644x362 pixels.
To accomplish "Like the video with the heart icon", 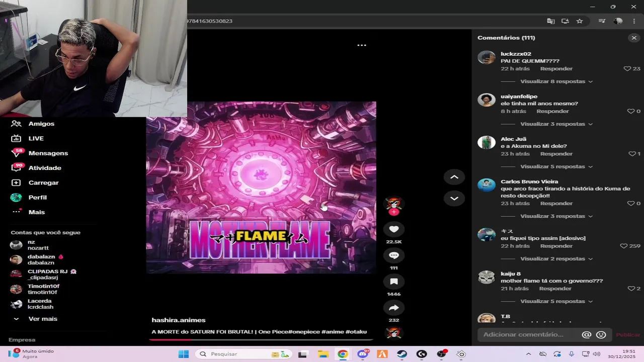I will pyautogui.click(x=394, y=229).
